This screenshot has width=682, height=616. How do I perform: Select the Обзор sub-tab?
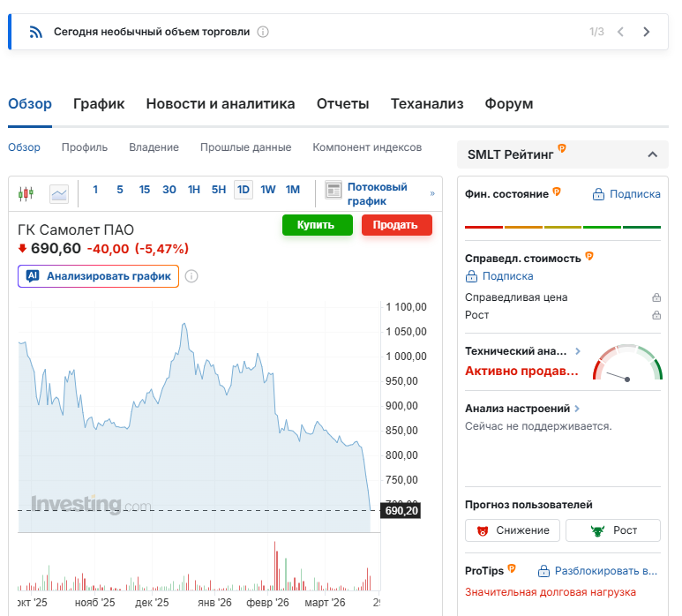[x=25, y=147]
